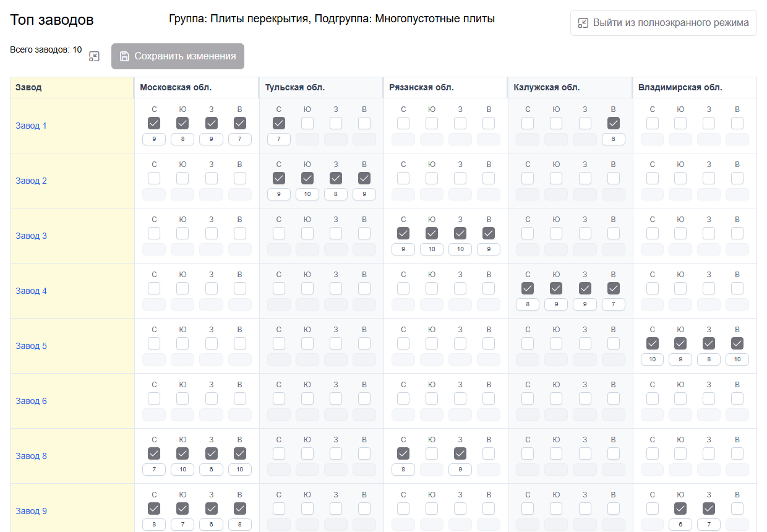767x532 pixels.
Task: Open the Завод 1 link
Action: [31, 126]
